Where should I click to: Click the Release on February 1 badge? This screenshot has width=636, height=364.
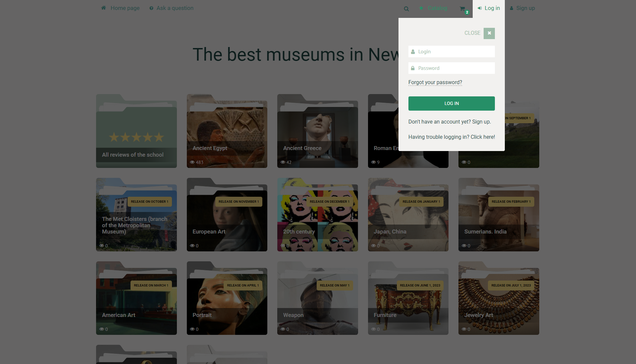(511, 202)
